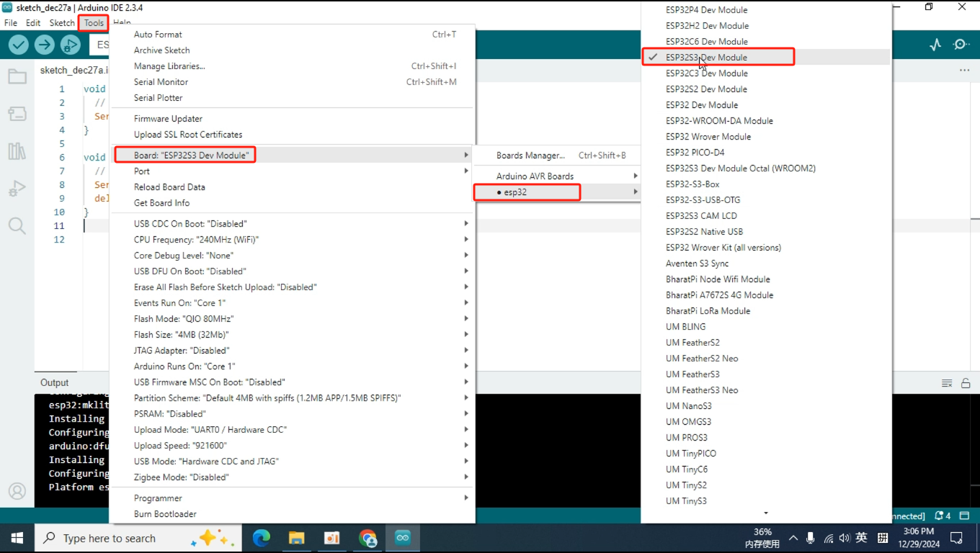Expand the Partition Scheme option

293,398
